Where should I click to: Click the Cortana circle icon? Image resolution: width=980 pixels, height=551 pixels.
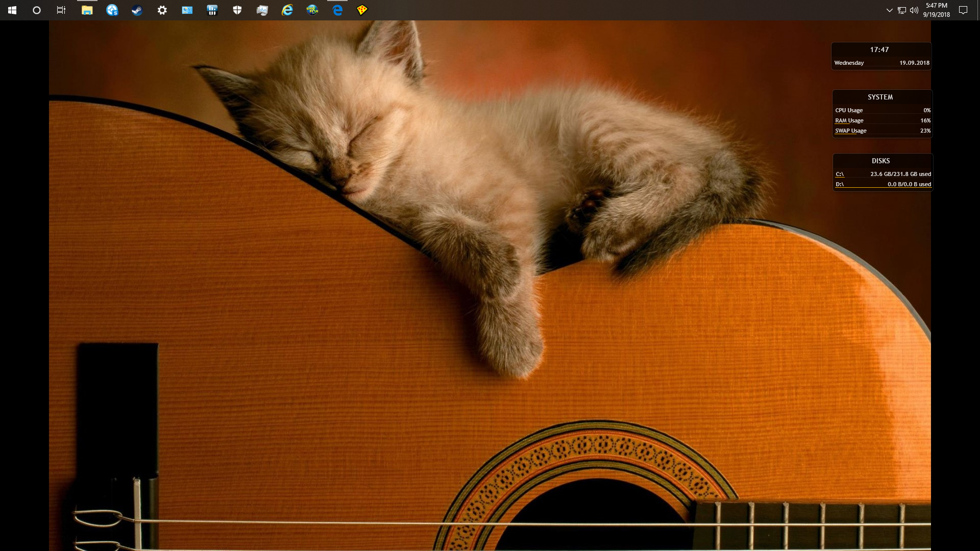(x=37, y=10)
